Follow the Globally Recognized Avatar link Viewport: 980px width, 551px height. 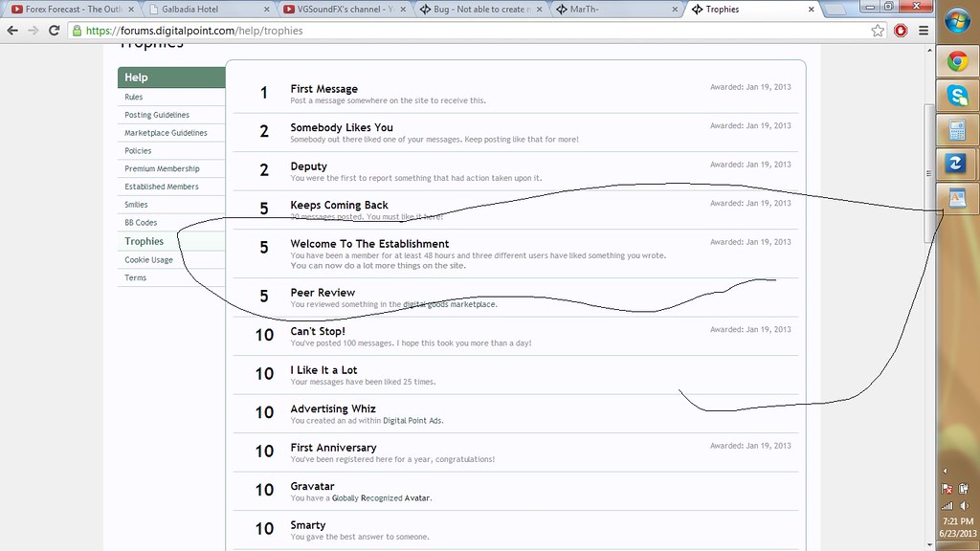(381, 497)
